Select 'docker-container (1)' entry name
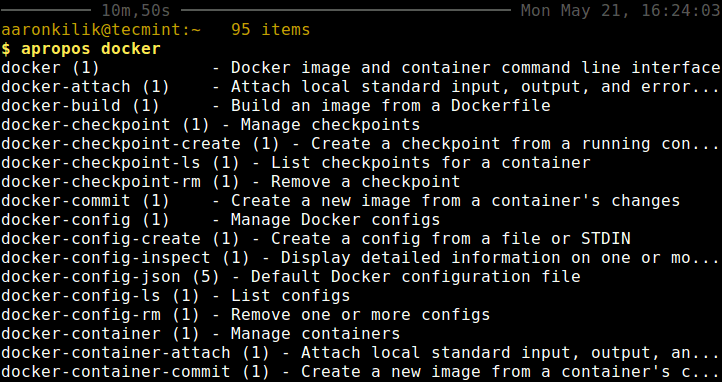The image size is (722, 382). pyautogui.click(x=100, y=334)
